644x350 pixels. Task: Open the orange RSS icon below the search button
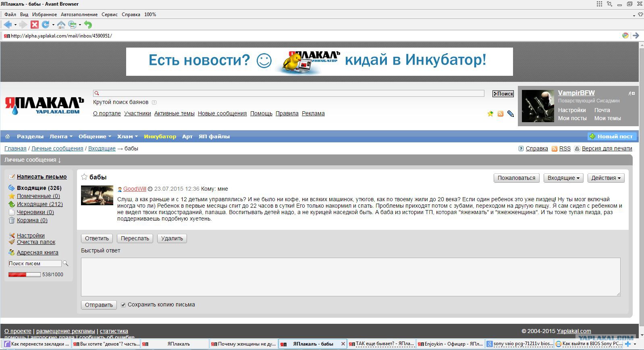[501, 114]
